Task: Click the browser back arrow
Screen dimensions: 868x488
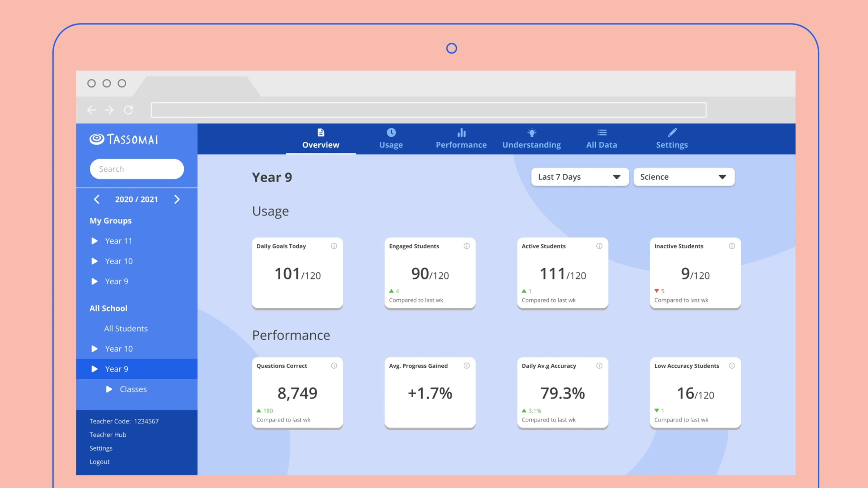Action: pos(92,110)
